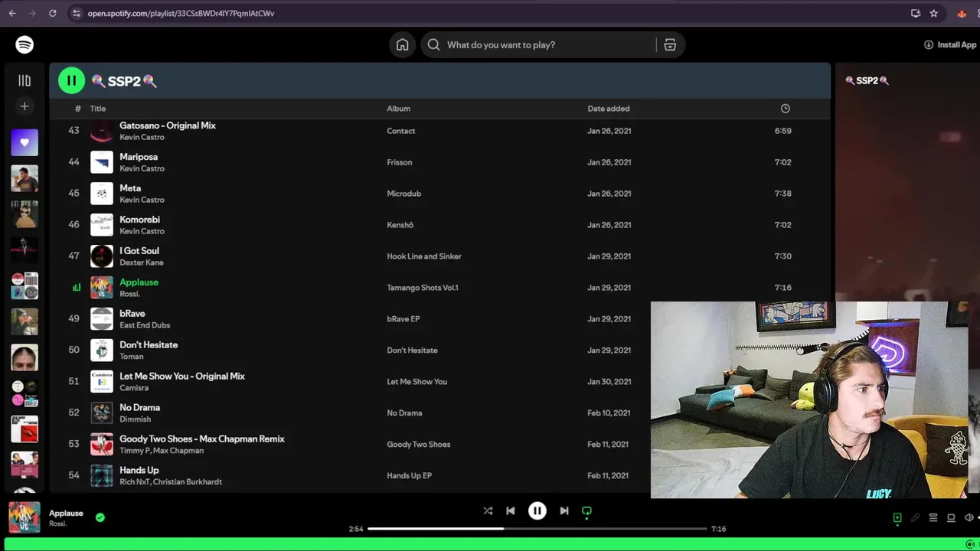
Task: Mute with the volume speaker icon
Action: point(969,517)
